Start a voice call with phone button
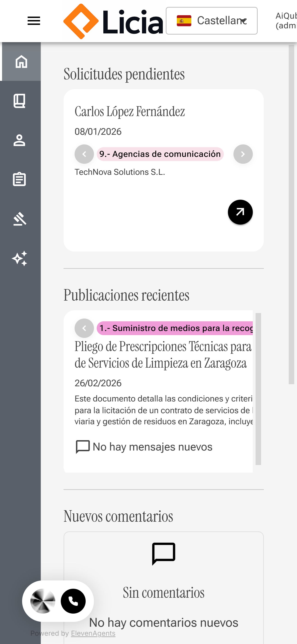The image size is (297, 644). (73, 601)
